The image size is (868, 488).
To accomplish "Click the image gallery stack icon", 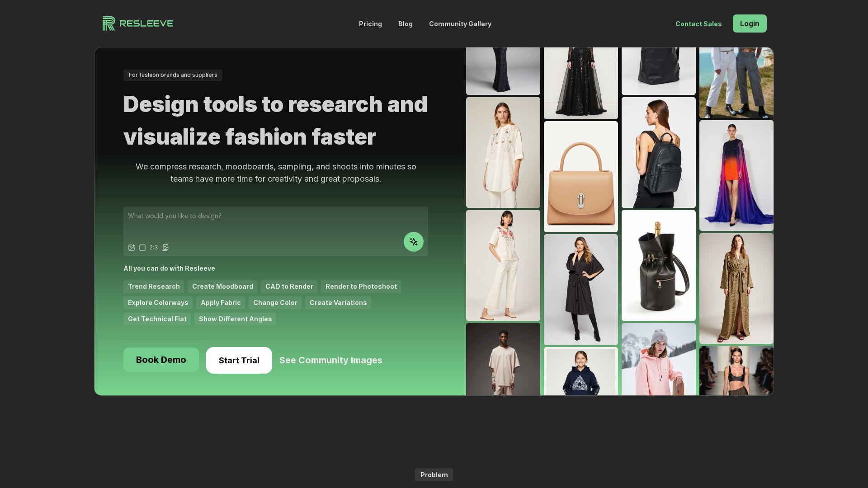I will 165,248.
